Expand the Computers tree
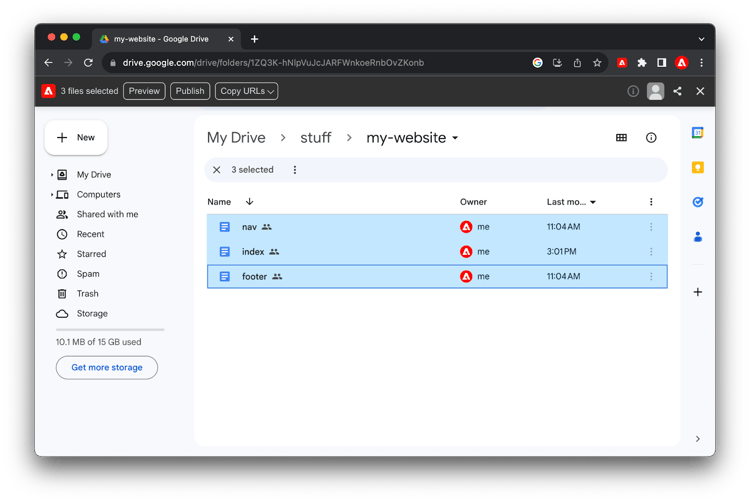 click(52, 195)
